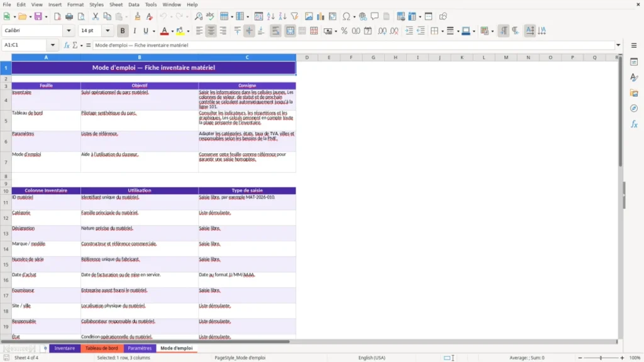Viewport: 644px width, 362px height.
Task: Open the Function Wizard beside Name Box
Action: 67,45
